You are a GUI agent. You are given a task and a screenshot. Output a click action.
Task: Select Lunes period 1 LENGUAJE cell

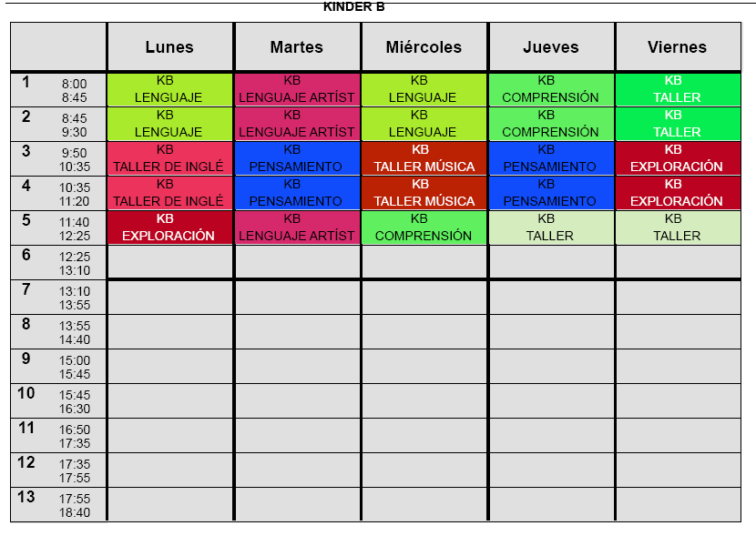click(169, 89)
